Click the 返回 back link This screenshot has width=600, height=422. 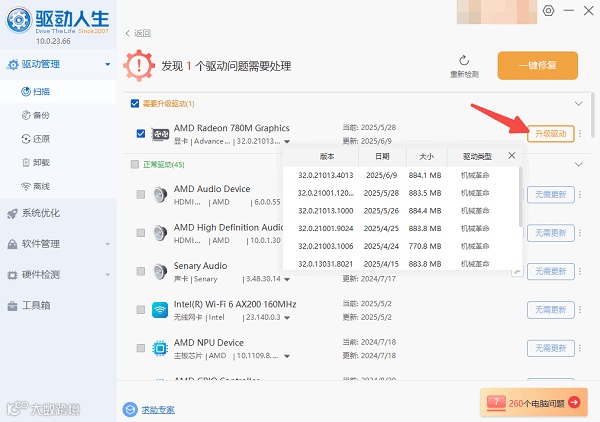point(142,33)
